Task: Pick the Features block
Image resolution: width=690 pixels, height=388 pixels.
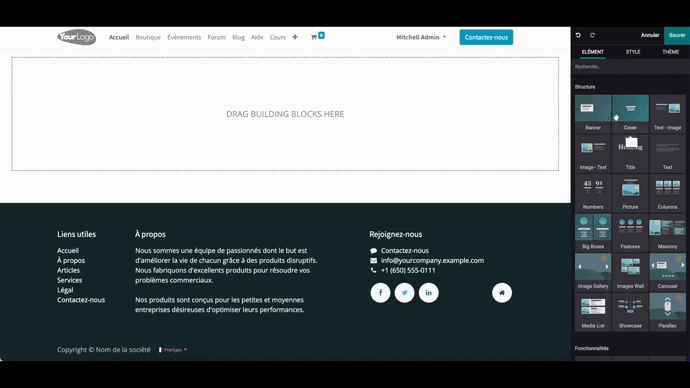Action: coord(630,232)
